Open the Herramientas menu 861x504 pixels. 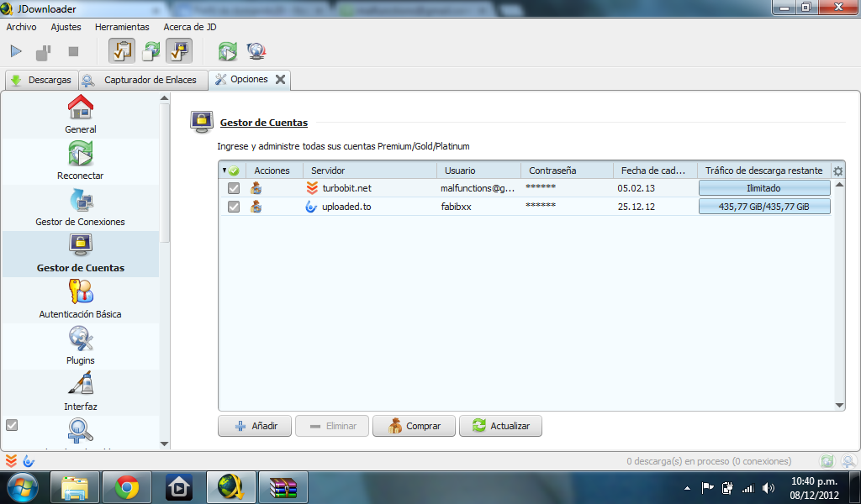122,26
